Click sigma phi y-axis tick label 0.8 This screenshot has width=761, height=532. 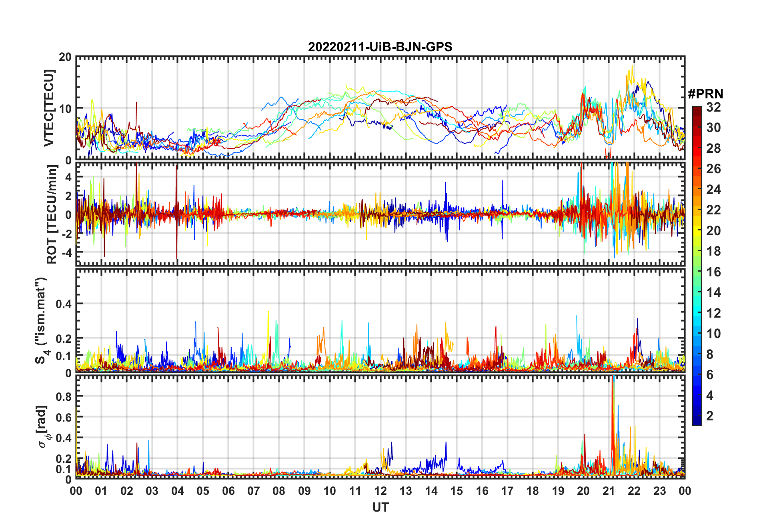click(64, 396)
